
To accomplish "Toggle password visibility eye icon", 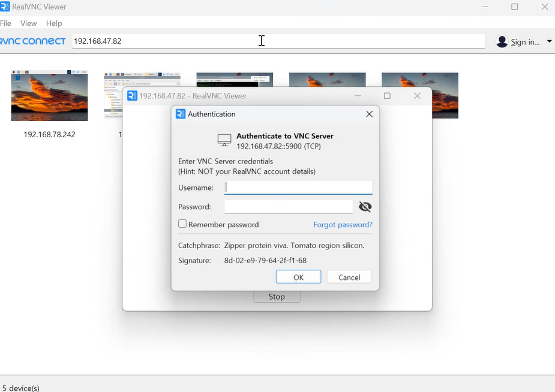I will click(x=365, y=207).
